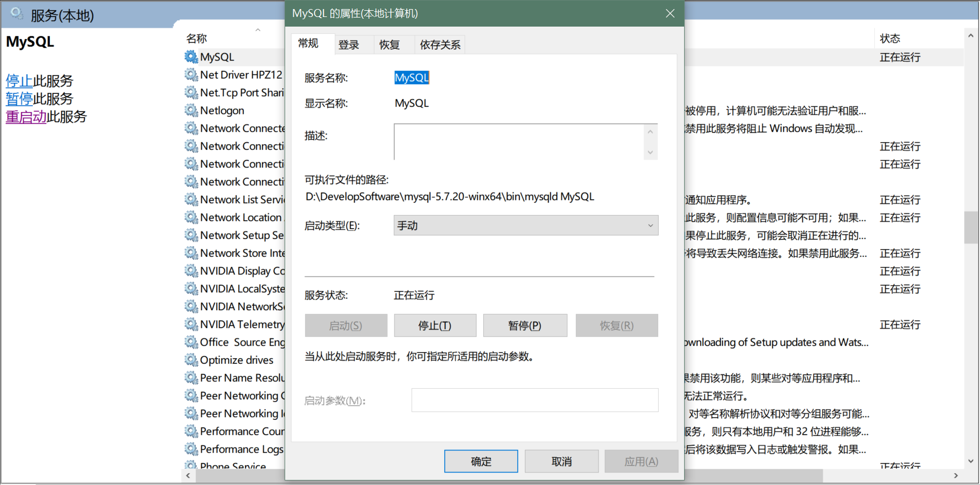Click the 暂停(P) button
Image resolution: width=980 pixels, height=485 pixels.
pos(525,325)
